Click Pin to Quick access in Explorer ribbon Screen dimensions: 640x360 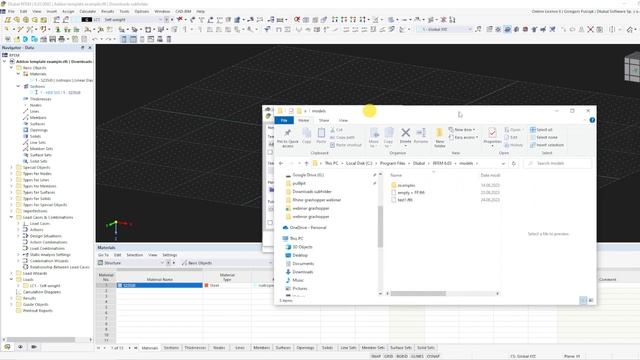coord(288,138)
